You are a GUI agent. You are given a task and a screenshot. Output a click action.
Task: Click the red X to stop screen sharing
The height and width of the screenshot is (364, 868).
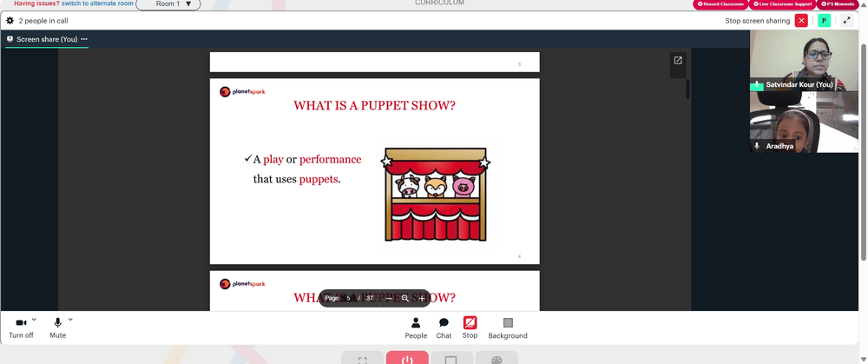(x=801, y=21)
